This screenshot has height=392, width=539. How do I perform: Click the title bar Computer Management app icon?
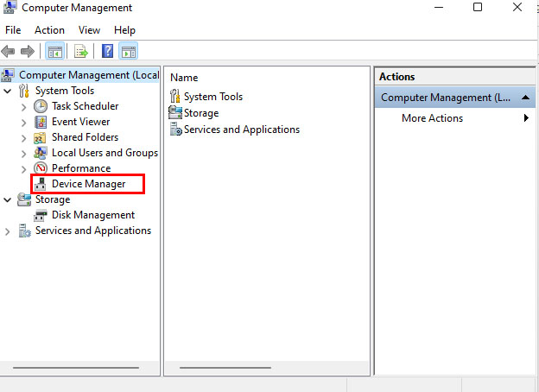pos(9,7)
